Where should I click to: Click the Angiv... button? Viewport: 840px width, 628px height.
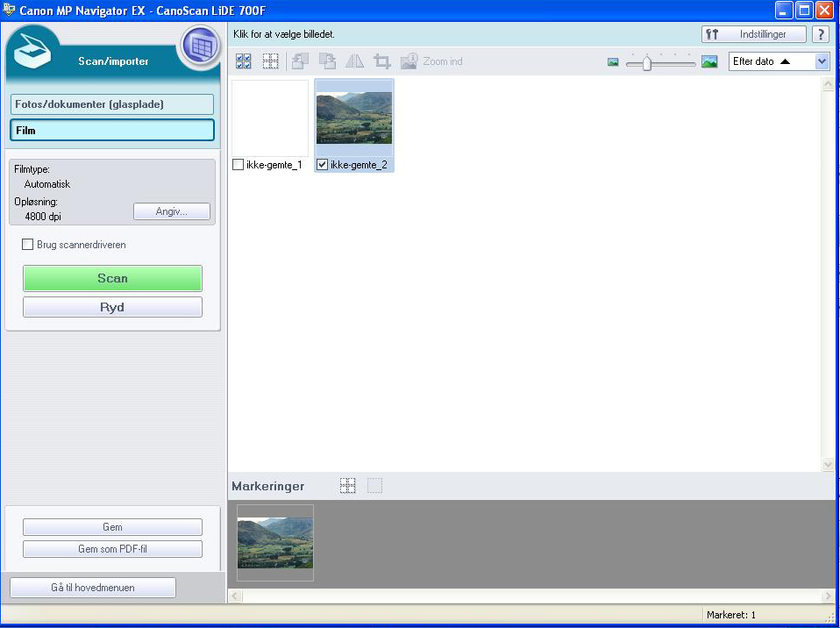[172, 211]
